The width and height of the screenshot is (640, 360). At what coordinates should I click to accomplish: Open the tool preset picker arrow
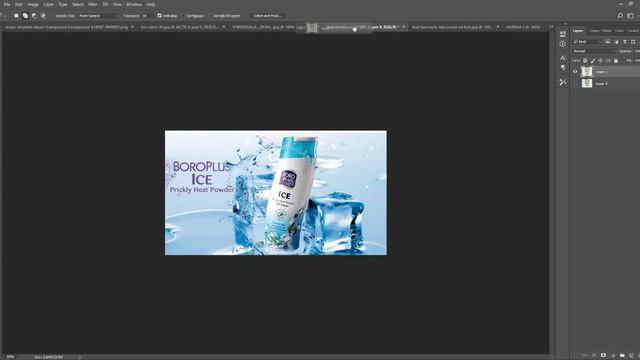[4, 16]
